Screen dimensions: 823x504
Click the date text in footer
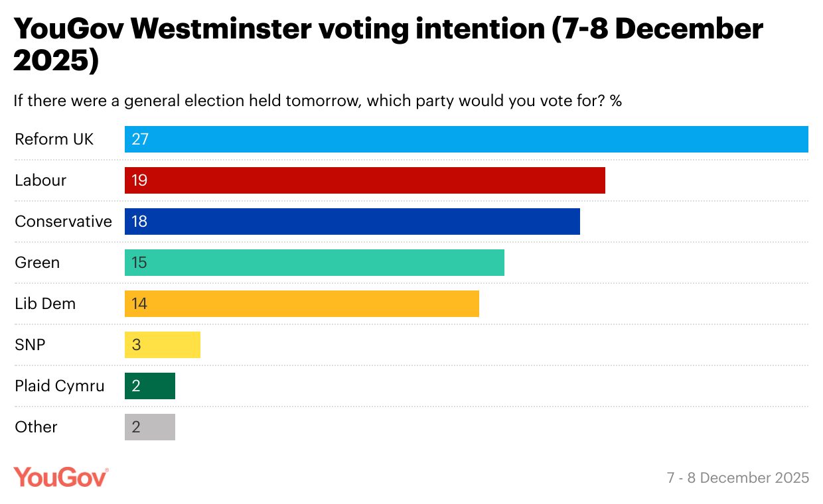point(738,477)
